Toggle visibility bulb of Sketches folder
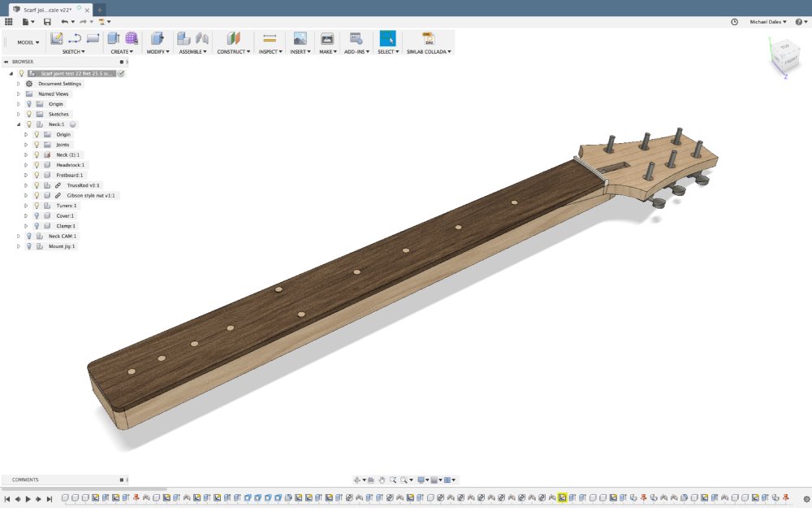Viewport: 812px width, 508px height. (29, 114)
